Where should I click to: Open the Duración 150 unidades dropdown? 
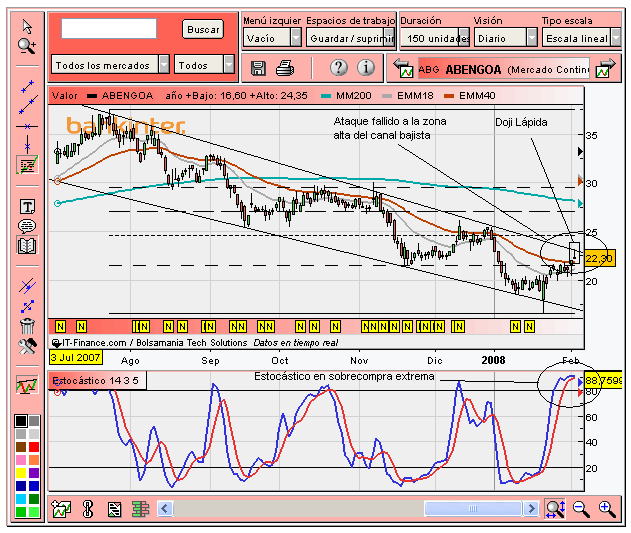(435, 38)
